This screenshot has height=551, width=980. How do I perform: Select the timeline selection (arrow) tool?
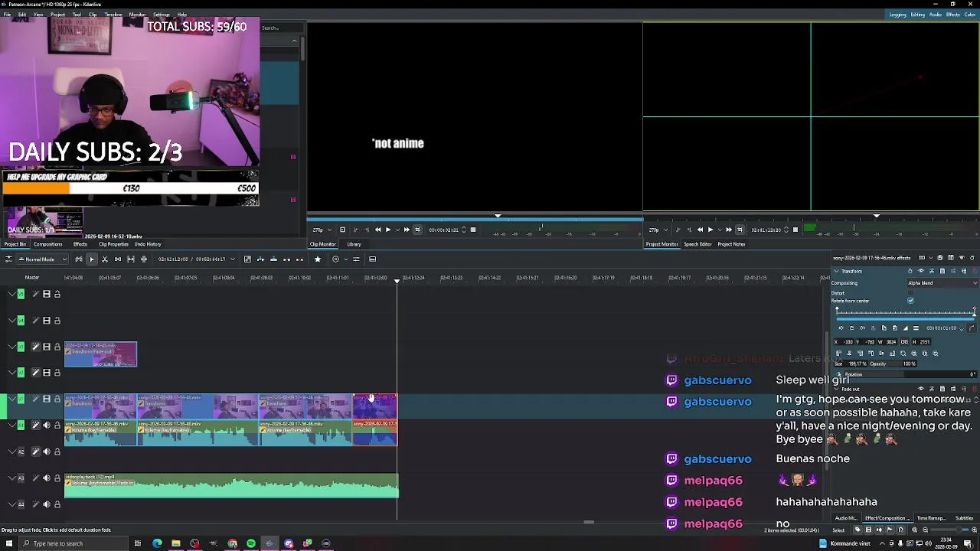coord(91,259)
